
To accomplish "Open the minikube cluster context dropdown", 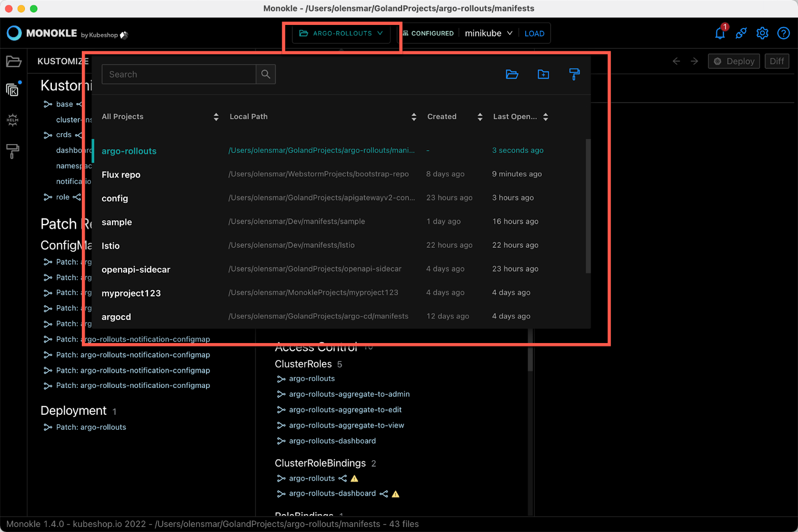I will [489, 33].
